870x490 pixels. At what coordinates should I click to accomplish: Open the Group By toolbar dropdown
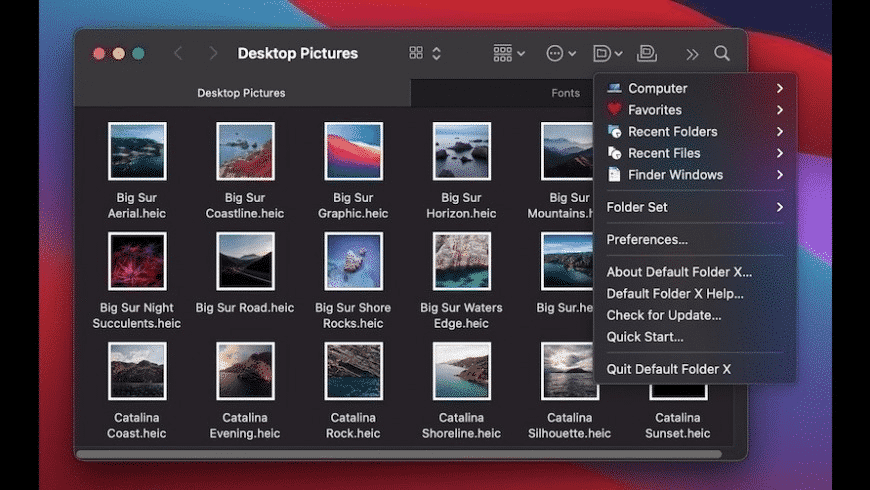click(x=509, y=53)
